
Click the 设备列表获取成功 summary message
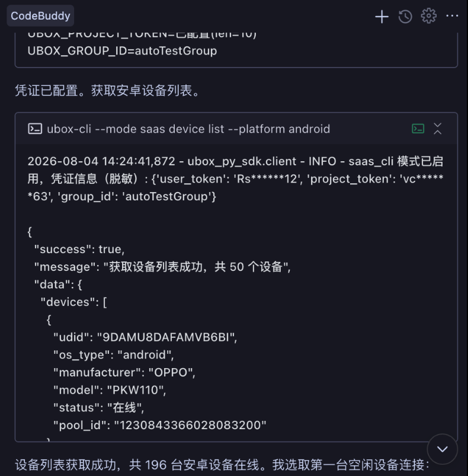[222, 465]
